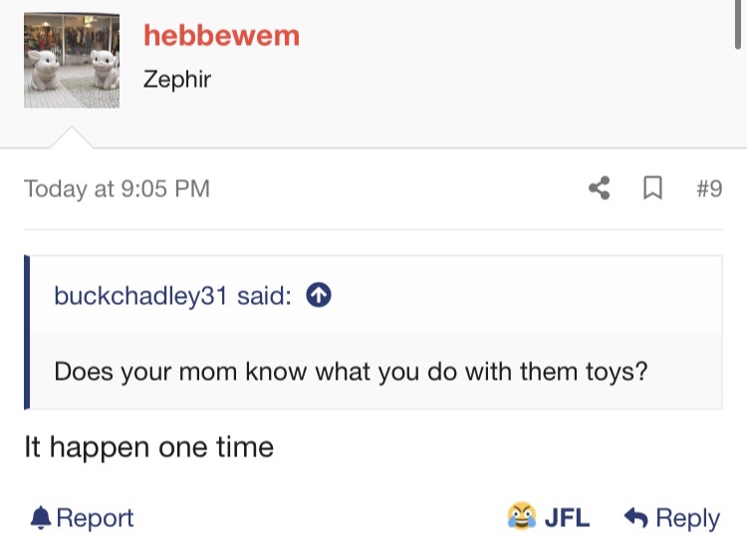Click the Zephir user title

coord(176,79)
